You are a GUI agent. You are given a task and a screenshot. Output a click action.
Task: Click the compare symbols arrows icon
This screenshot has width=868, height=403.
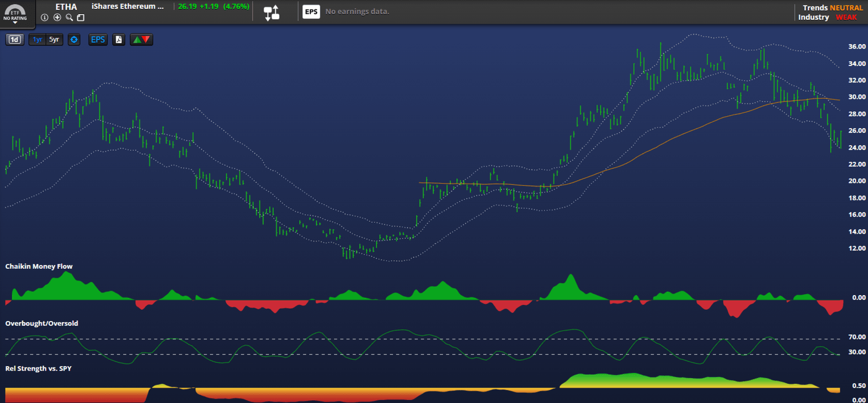tap(272, 12)
